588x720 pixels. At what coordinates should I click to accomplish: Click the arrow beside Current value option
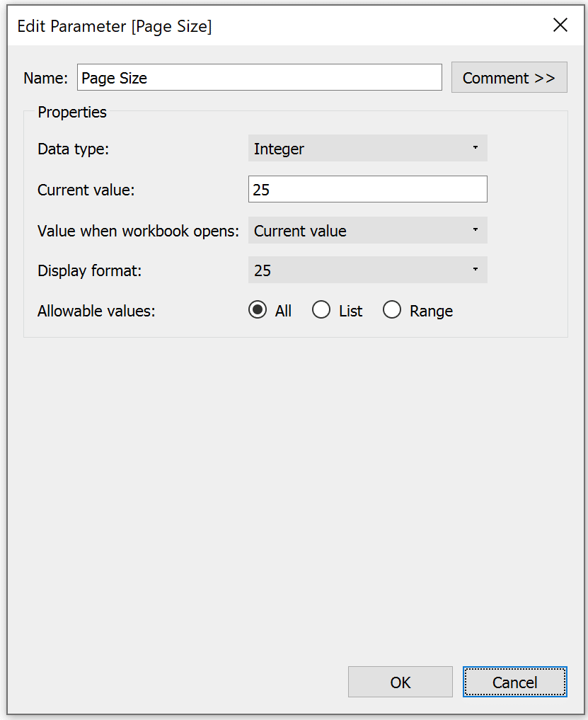[x=475, y=229]
